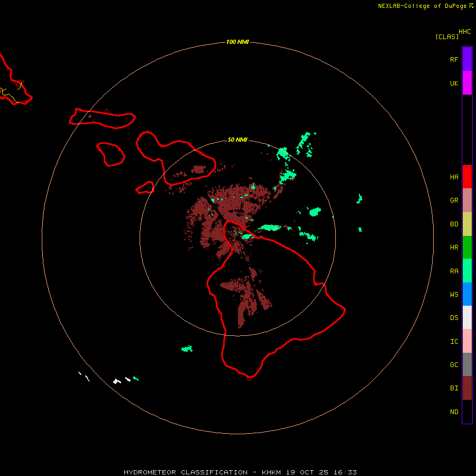Click the 'RA' legend label
The height and width of the screenshot is (476, 476).
coord(454,271)
